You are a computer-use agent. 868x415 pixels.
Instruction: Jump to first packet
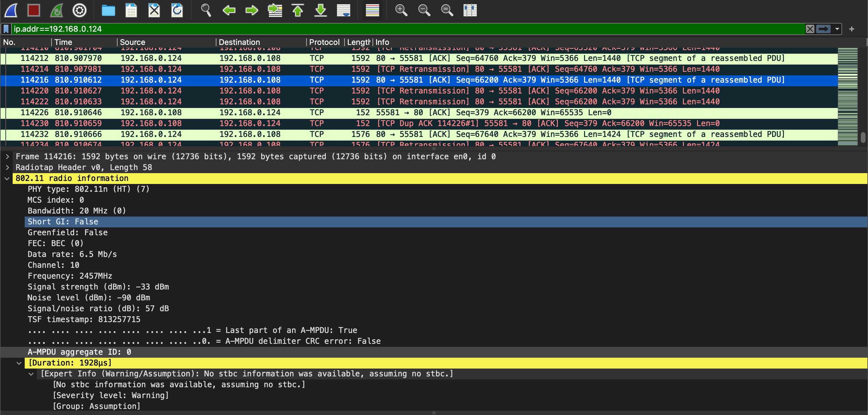point(297,10)
